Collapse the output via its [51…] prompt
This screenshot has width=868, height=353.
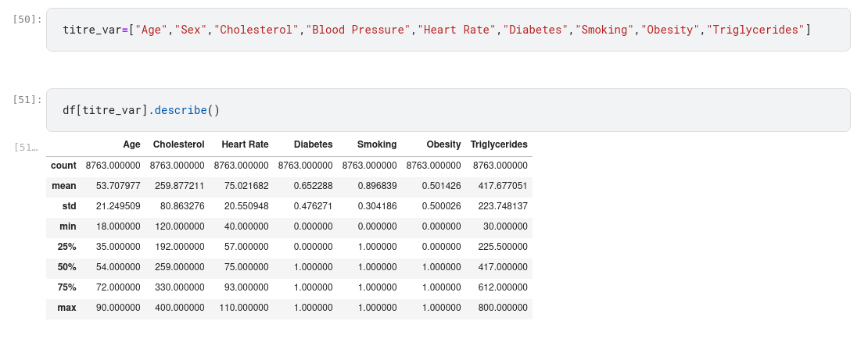click(x=26, y=147)
